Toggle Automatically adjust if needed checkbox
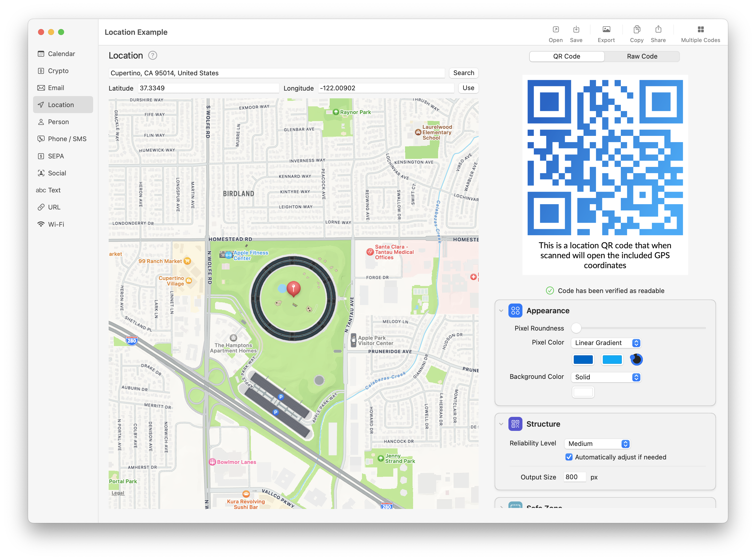 point(569,457)
